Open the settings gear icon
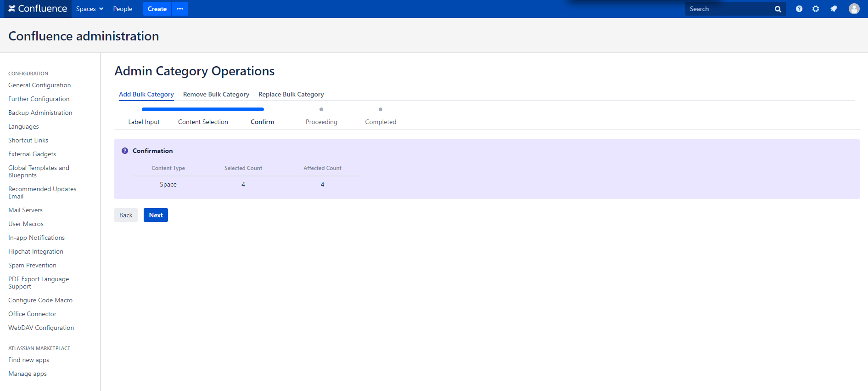The image size is (868, 391). (816, 9)
